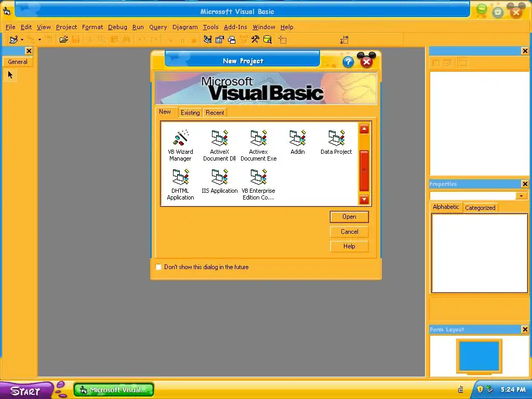Click the template list scroll down arrow
532x399 pixels.
(364, 199)
